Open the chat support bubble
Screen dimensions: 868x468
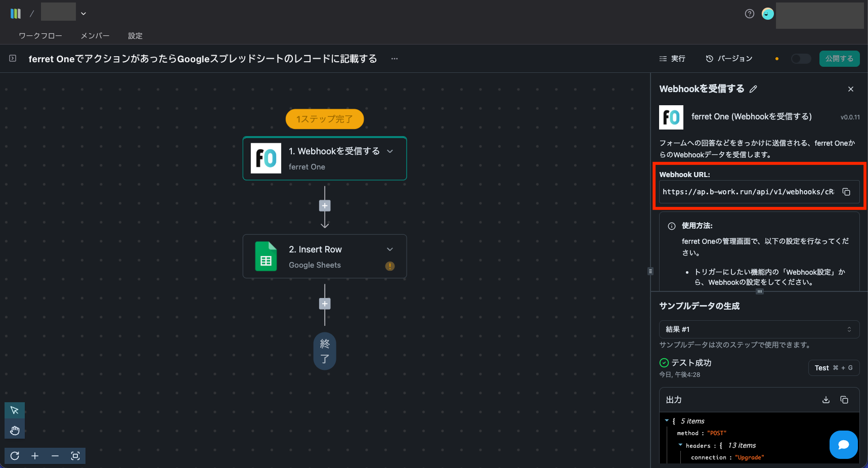tap(844, 445)
